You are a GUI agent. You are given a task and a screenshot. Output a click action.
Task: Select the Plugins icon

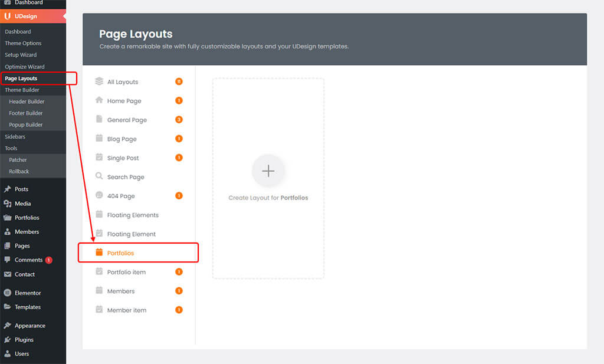click(x=8, y=339)
